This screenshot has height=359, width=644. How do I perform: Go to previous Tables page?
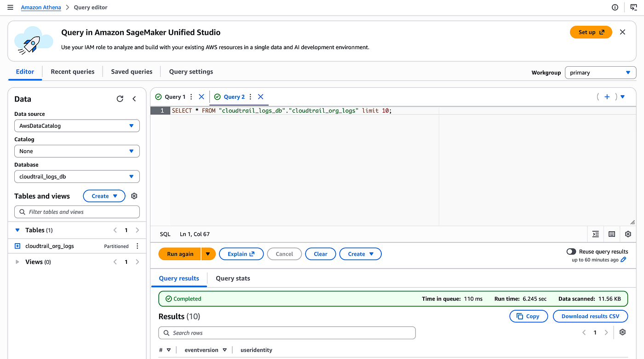[x=115, y=230]
